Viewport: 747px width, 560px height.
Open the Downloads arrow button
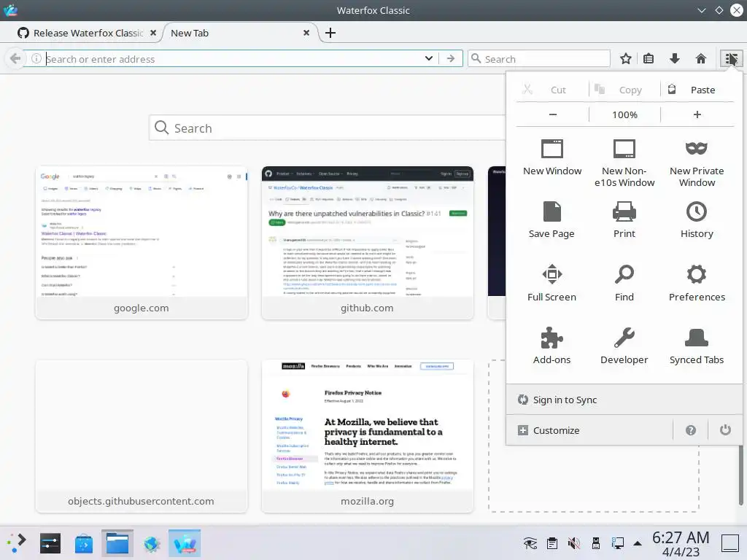point(674,59)
